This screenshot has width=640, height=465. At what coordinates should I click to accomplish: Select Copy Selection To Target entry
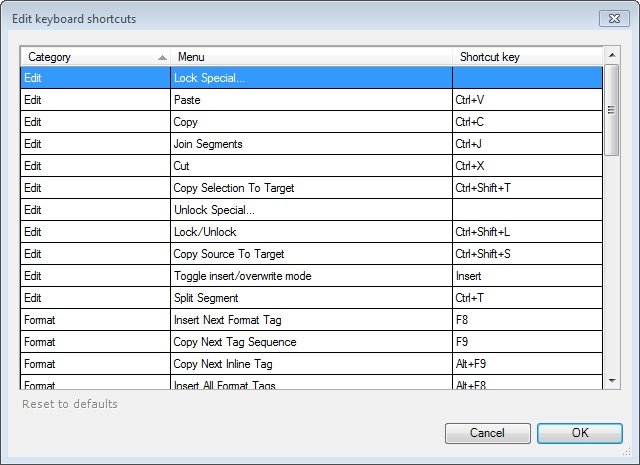(x=311, y=188)
